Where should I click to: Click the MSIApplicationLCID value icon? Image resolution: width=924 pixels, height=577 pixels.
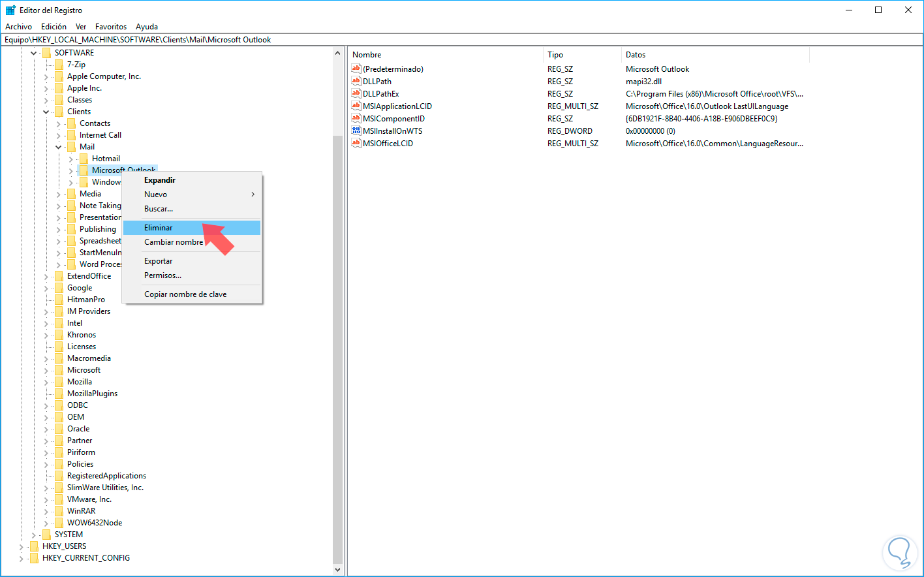pyautogui.click(x=356, y=106)
